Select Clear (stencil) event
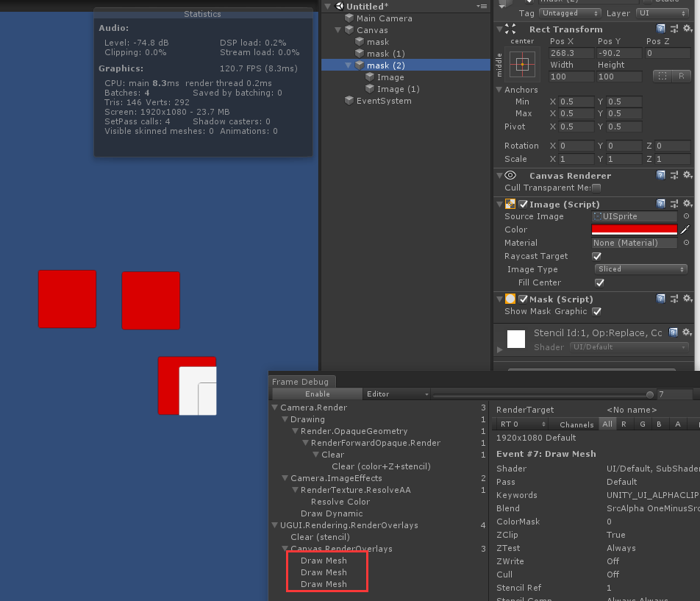This screenshot has width=700, height=601. pyautogui.click(x=320, y=537)
